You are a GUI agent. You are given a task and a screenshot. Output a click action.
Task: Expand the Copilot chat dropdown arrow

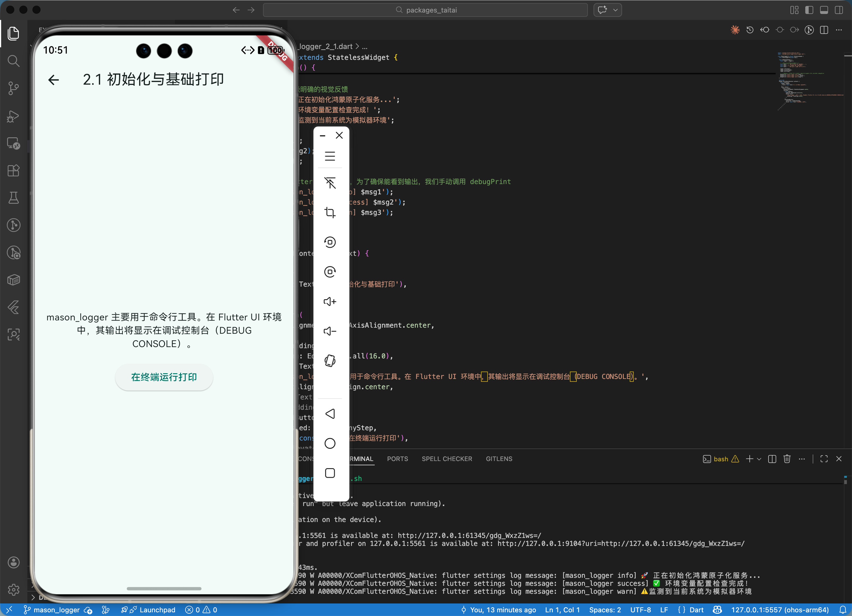coord(615,10)
